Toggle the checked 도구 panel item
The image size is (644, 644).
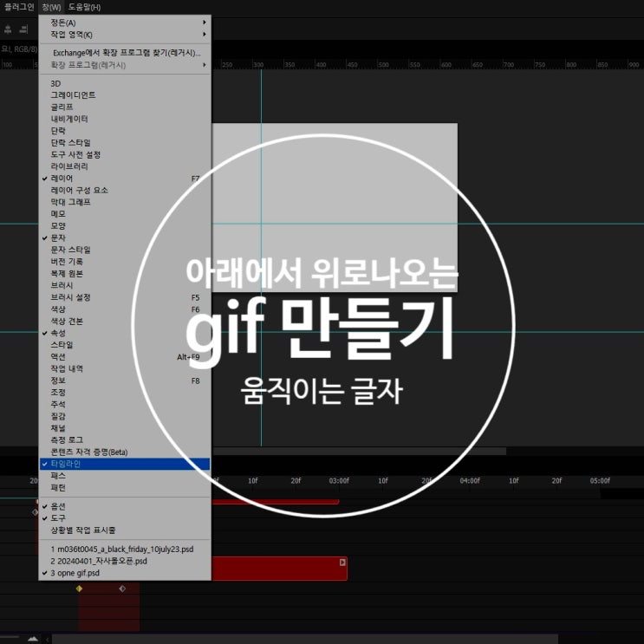125,518
